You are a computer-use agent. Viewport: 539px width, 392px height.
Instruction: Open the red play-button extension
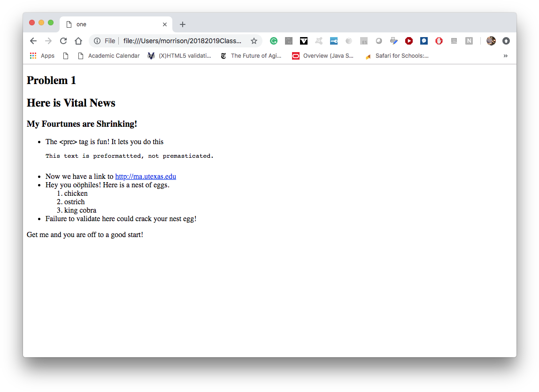409,41
